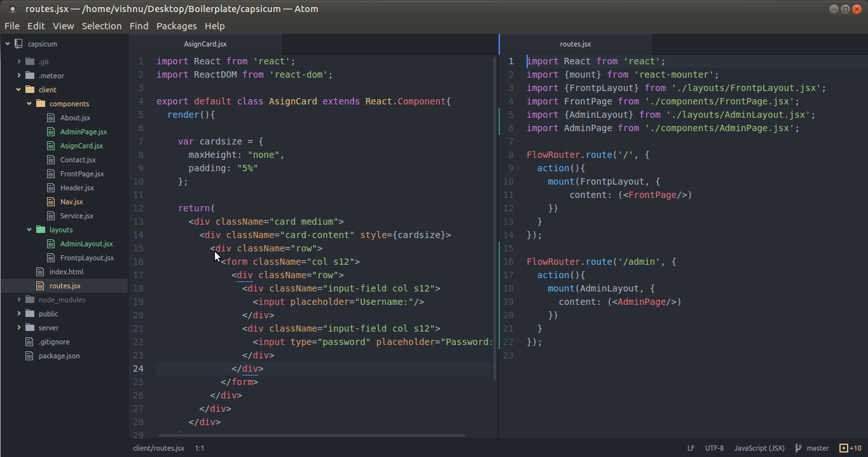
Task: Click the Contact.jsx file icon
Action: tap(52, 160)
